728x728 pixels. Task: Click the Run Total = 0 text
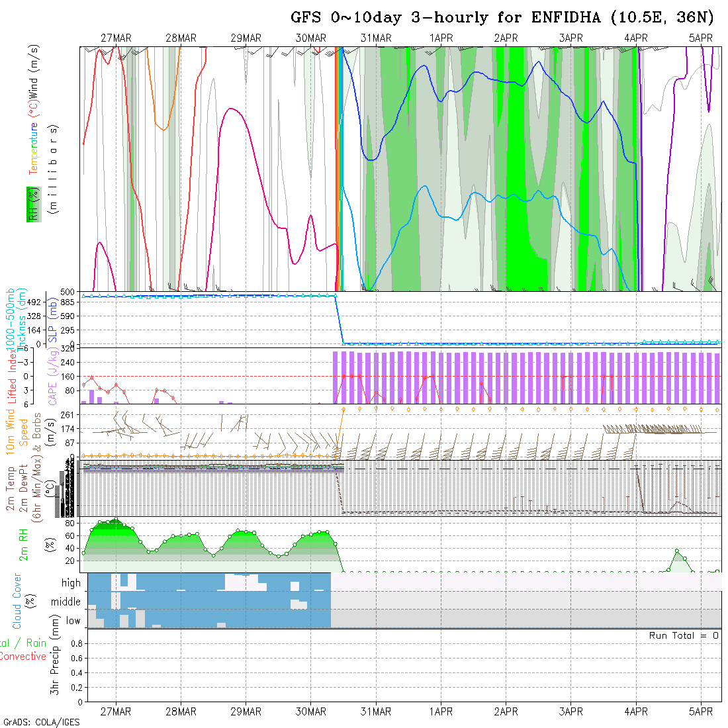pyautogui.click(x=684, y=635)
